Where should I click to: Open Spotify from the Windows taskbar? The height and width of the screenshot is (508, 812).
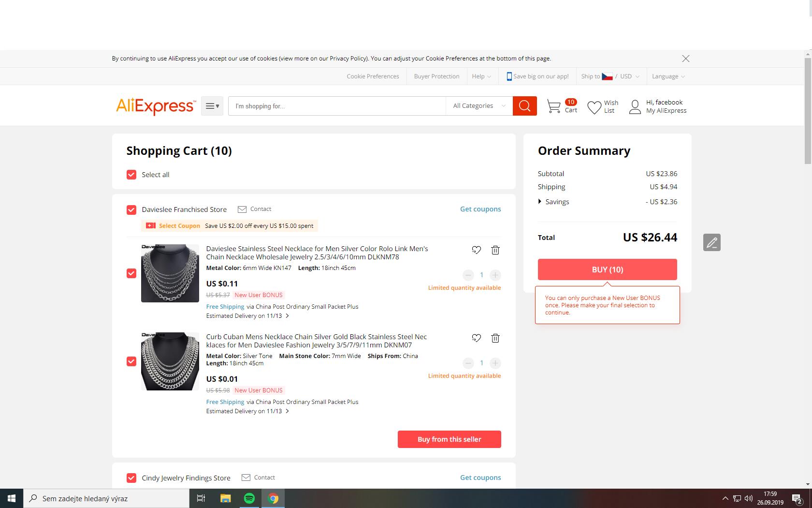pos(249,498)
